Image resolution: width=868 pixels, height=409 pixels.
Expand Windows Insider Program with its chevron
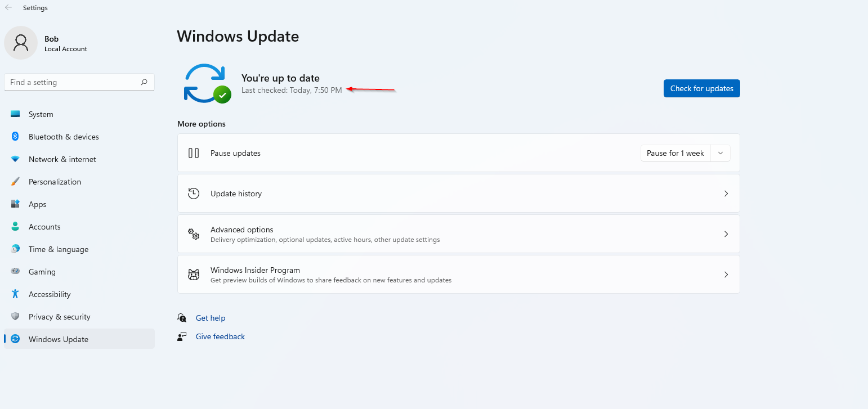pyautogui.click(x=726, y=275)
